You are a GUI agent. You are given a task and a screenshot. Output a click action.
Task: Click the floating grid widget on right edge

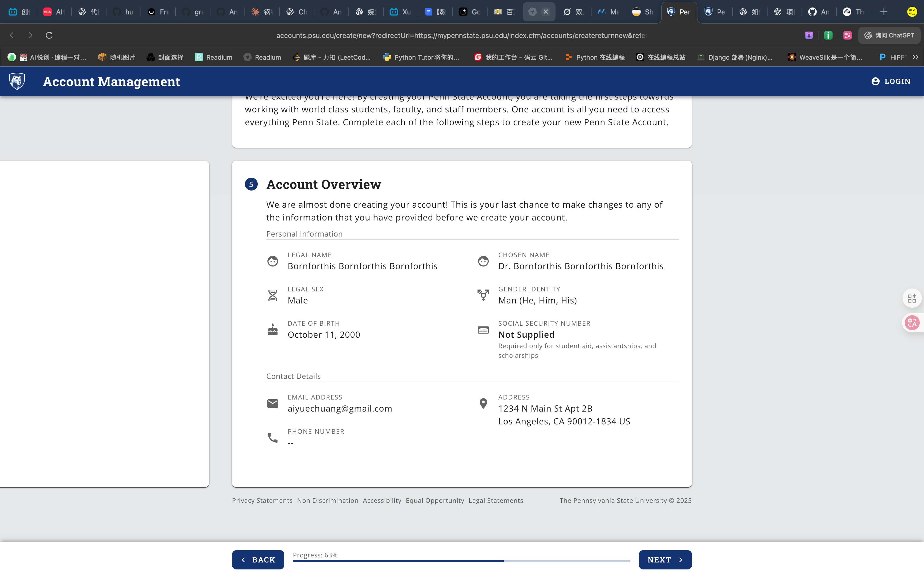pos(912,298)
